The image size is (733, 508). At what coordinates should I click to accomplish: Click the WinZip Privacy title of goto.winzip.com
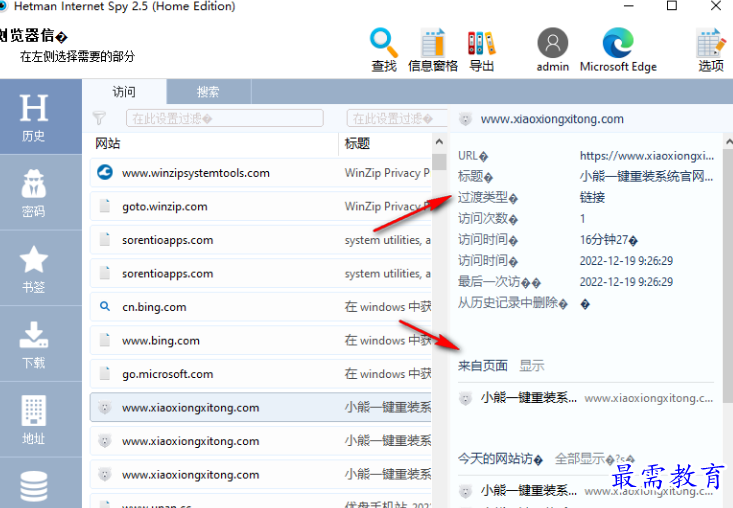tap(387, 206)
